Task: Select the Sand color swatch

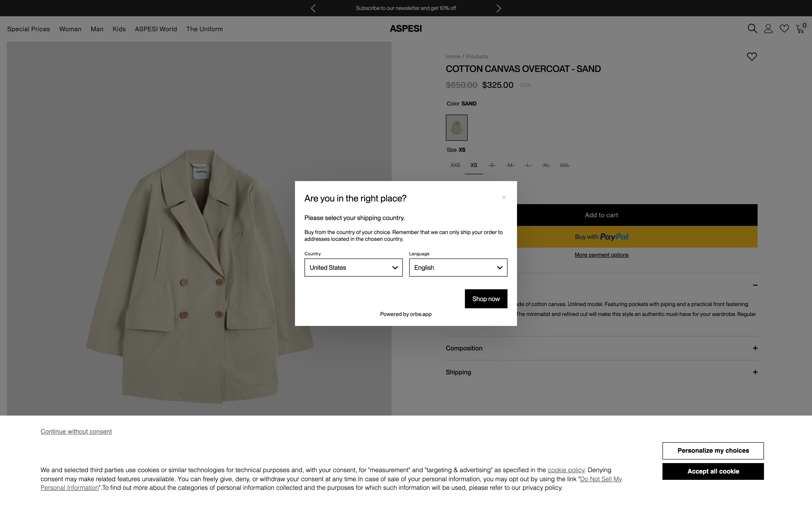Action: point(456,128)
